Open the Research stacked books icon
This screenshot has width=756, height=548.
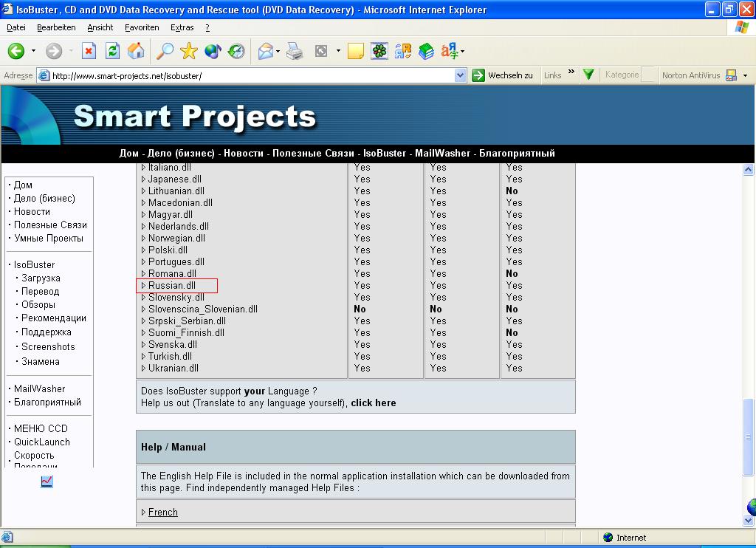coord(426,51)
